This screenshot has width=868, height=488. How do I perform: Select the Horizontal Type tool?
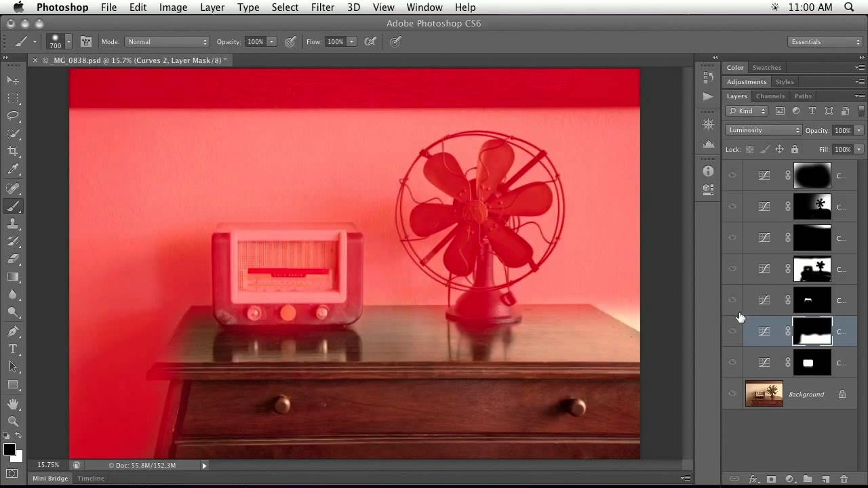point(13,349)
